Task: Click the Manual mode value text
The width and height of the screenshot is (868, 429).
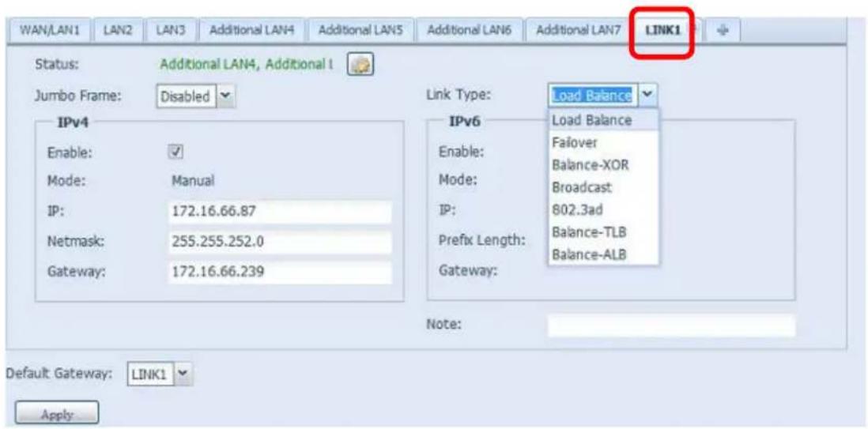Action: 194,182
